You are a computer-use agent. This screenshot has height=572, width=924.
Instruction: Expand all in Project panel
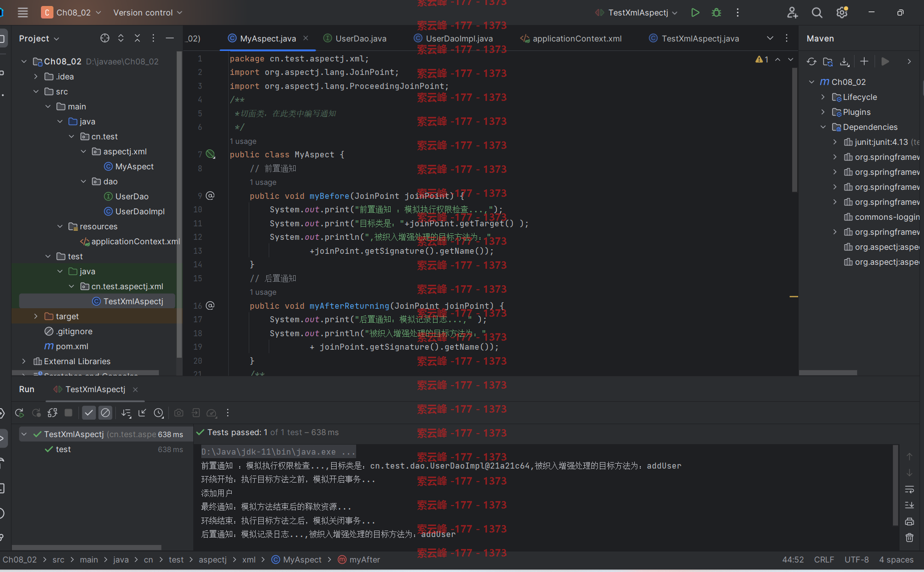tap(121, 38)
